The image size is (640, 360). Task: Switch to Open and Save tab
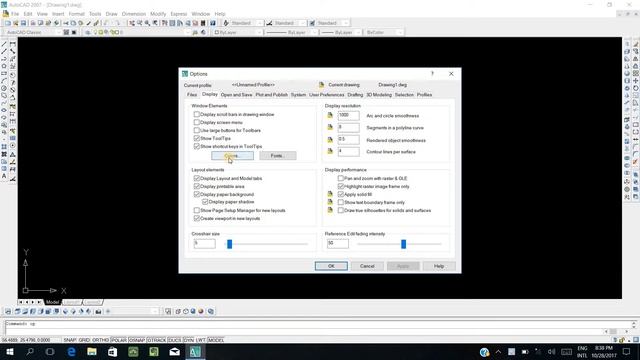tap(236, 95)
